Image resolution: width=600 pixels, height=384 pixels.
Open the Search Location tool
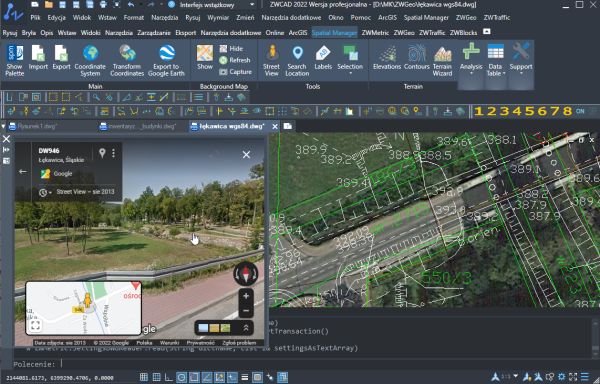click(x=297, y=60)
